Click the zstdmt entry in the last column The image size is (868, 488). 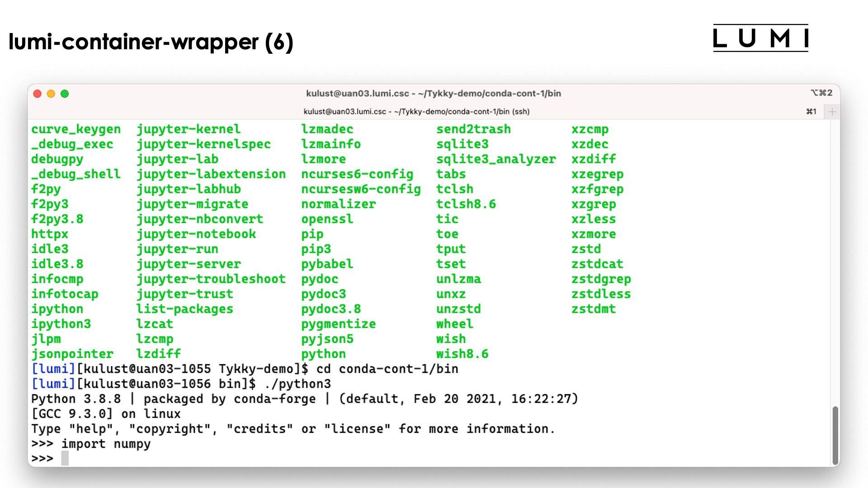tap(593, 309)
